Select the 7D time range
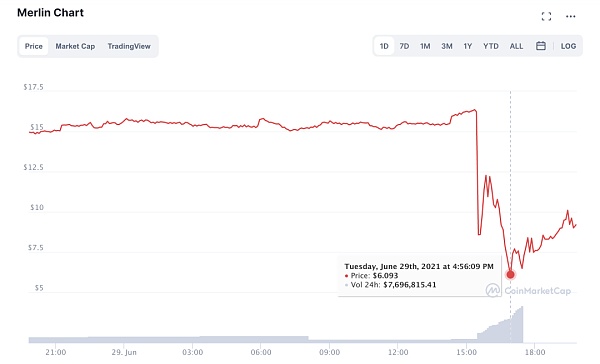 [x=404, y=46]
